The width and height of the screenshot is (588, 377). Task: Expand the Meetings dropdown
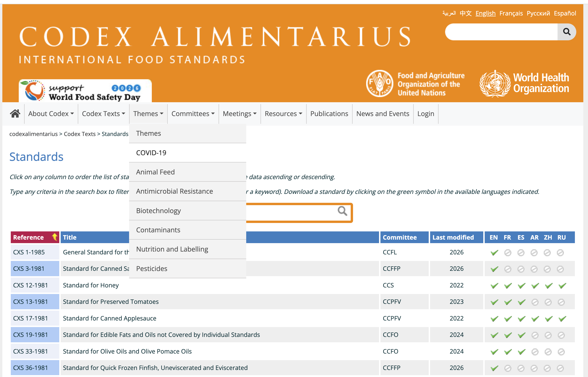tap(240, 113)
